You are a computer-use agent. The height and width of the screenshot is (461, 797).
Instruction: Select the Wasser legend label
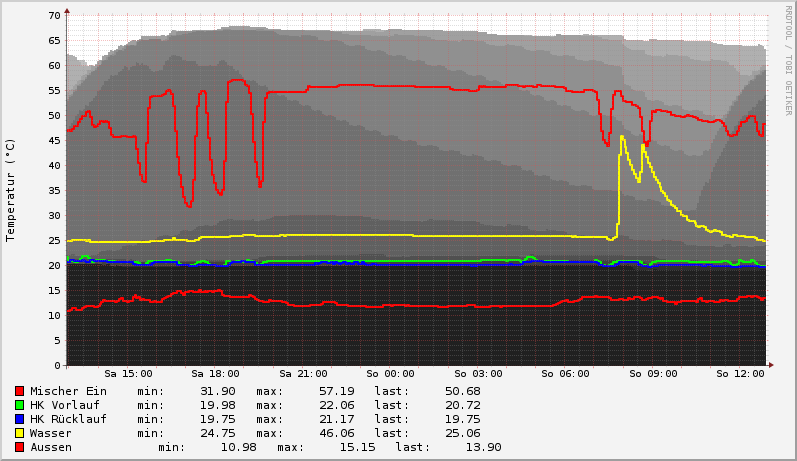(51, 433)
